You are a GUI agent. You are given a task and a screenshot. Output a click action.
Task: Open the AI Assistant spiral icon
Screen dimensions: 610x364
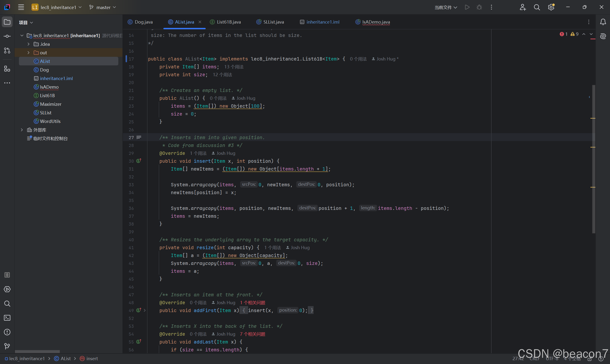[603, 36]
